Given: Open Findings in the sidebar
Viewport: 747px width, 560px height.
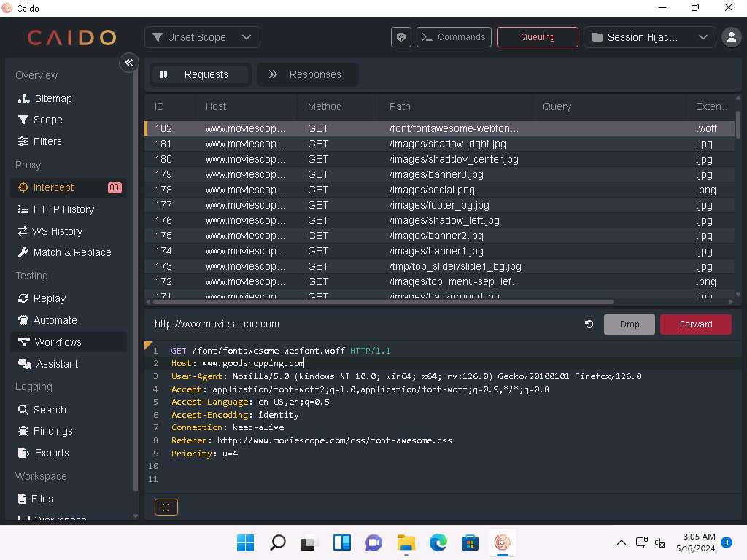Looking at the screenshot, I should click(53, 431).
